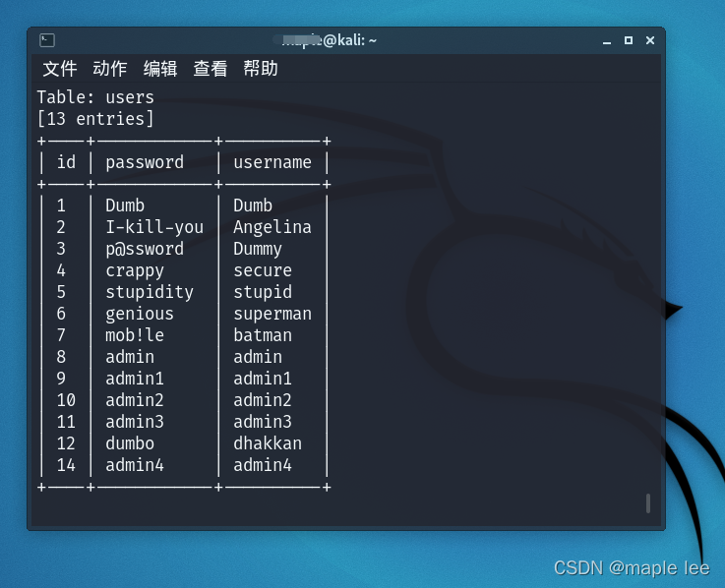Click the window title ending in @kali
The width and height of the screenshot is (725, 588).
click(325, 40)
